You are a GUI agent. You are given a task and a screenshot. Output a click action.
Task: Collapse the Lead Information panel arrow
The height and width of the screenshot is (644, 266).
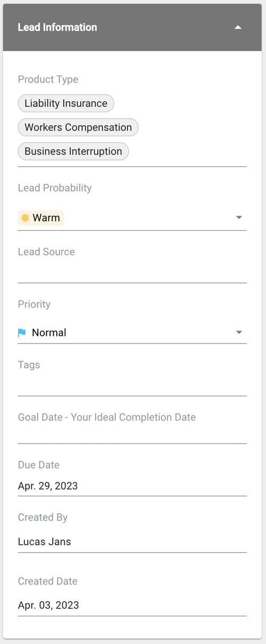coord(238,27)
